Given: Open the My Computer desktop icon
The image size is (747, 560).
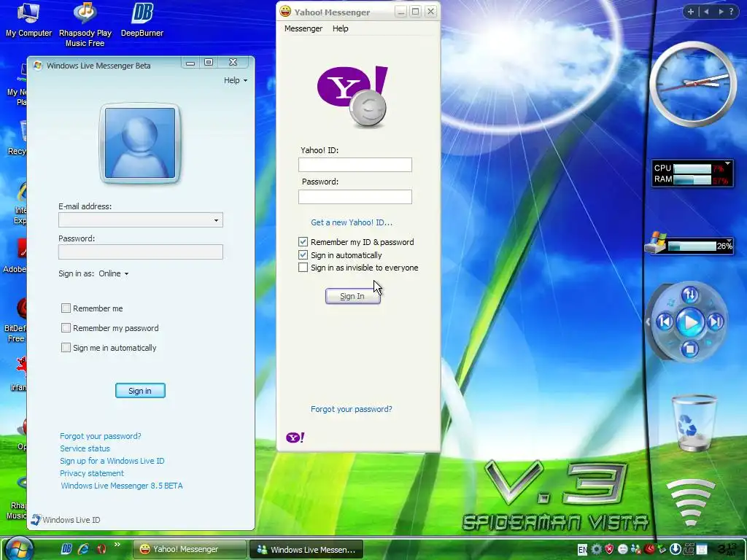Looking at the screenshot, I should click(x=28, y=20).
